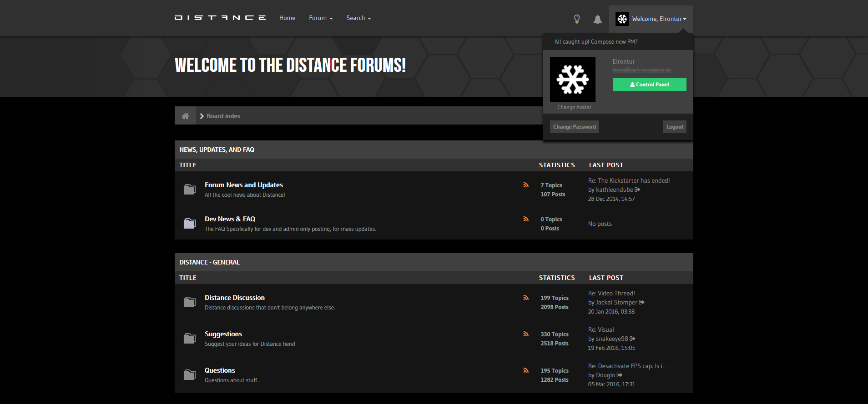The height and width of the screenshot is (404, 868).
Task: Open the notifications bell icon
Action: pos(598,19)
